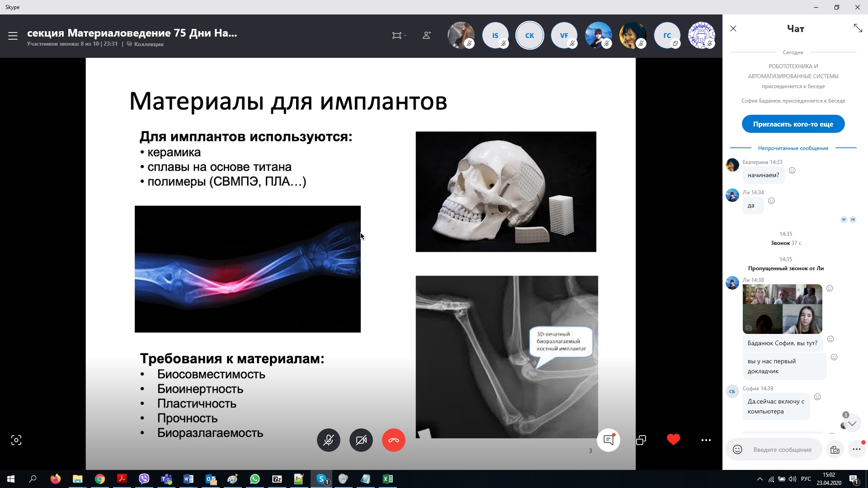Open the view layout switcher dropdown
Screen dimensions: 868x488
[x=399, y=35]
